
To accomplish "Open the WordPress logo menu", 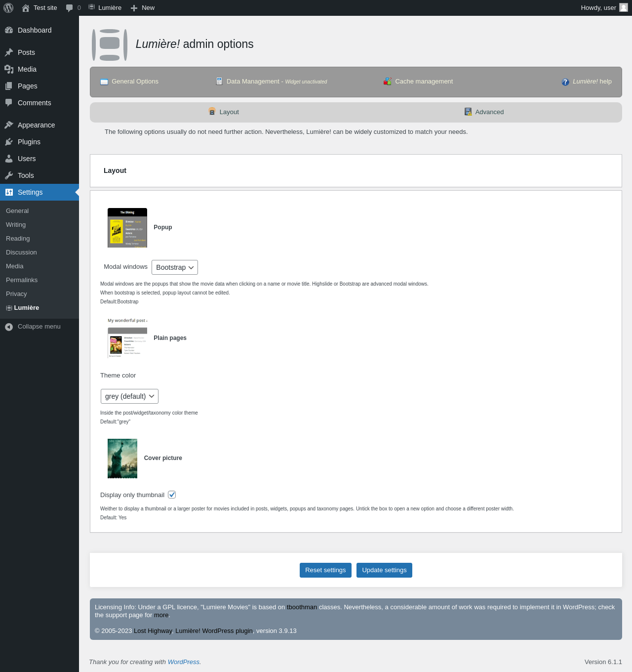I will coord(8,8).
